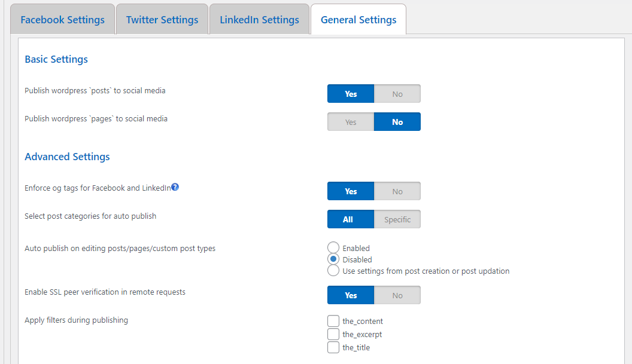This screenshot has width=632, height=364.
Task: Choose Specific post categories for auto publish
Action: click(x=397, y=219)
